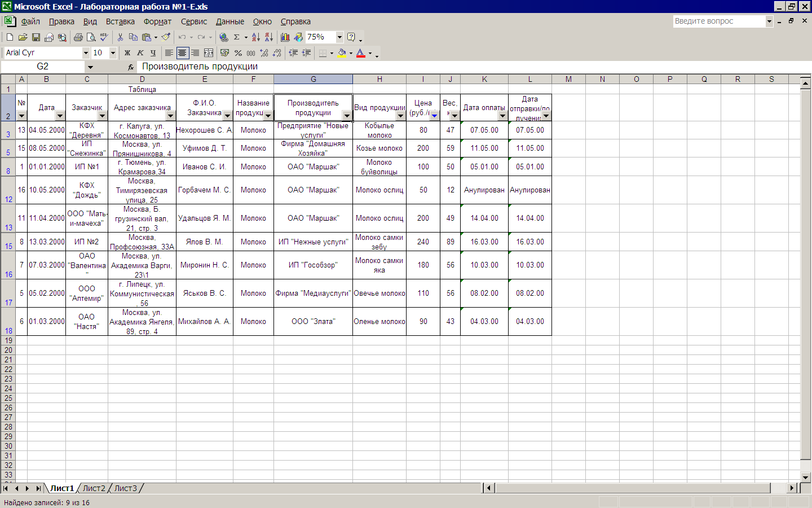Paste from clipboard
Image resolution: width=812 pixels, height=508 pixels.
tap(147, 37)
